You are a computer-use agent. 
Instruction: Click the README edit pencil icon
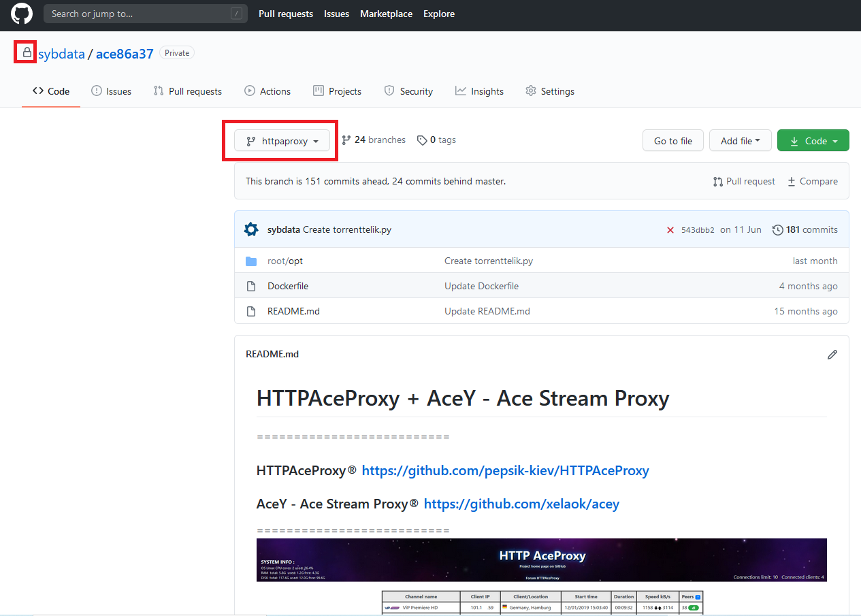pos(832,355)
